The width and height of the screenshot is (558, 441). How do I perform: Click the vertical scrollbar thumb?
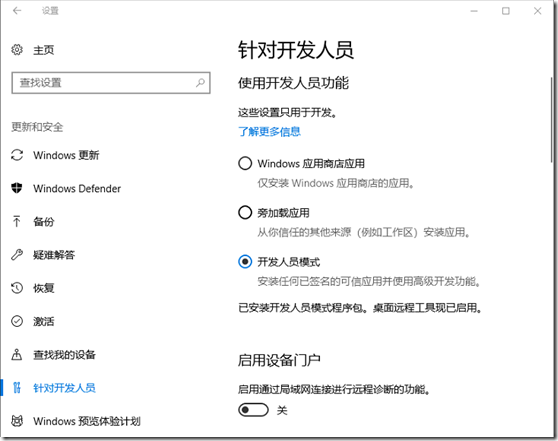[552, 119]
